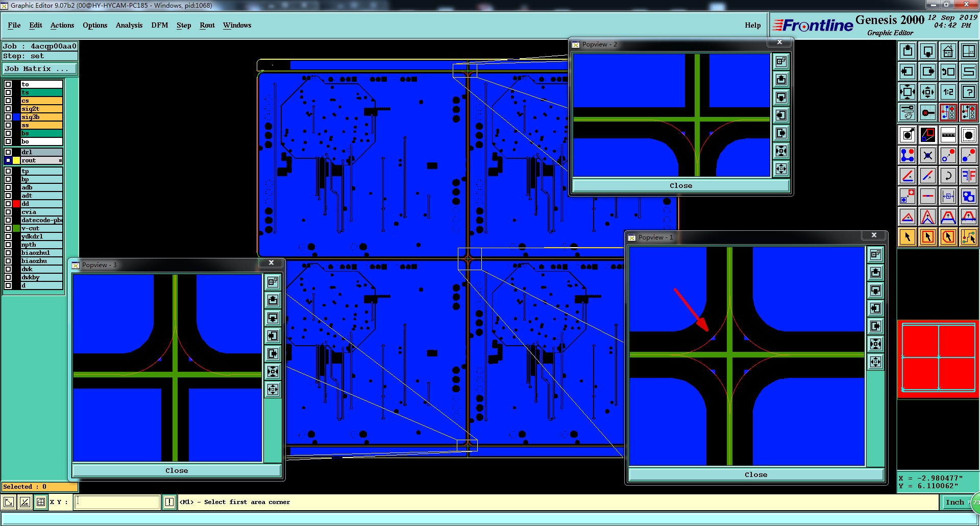The width and height of the screenshot is (980, 526).
Task: Toggle the 'drl' layer display checkbox
Action: [x=8, y=152]
